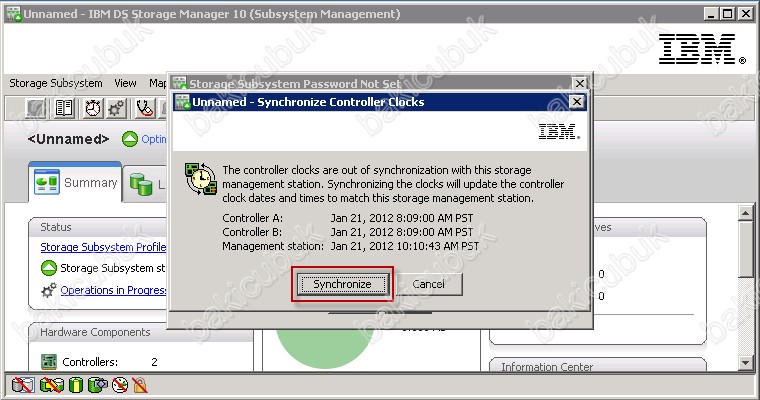Click the cylinder with camera status bar icon
The width and height of the screenshot is (760, 400).
pos(97,385)
